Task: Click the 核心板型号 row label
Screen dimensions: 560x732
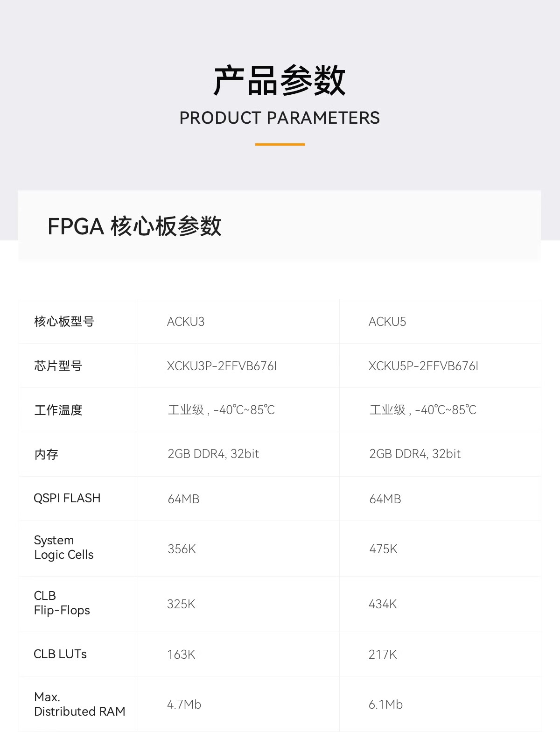Action: [x=64, y=321]
